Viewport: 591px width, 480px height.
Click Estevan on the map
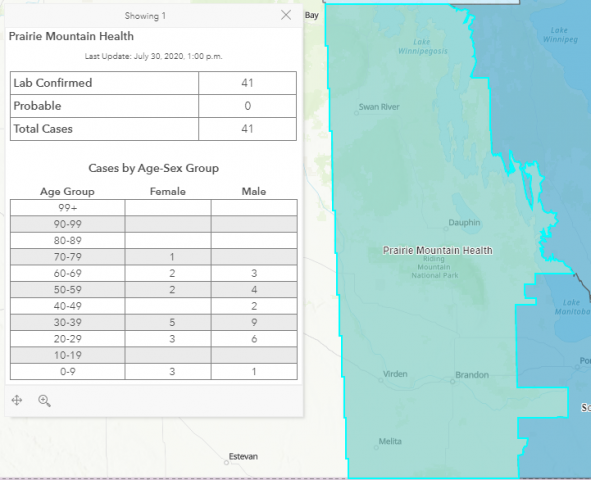pos(243,457)
